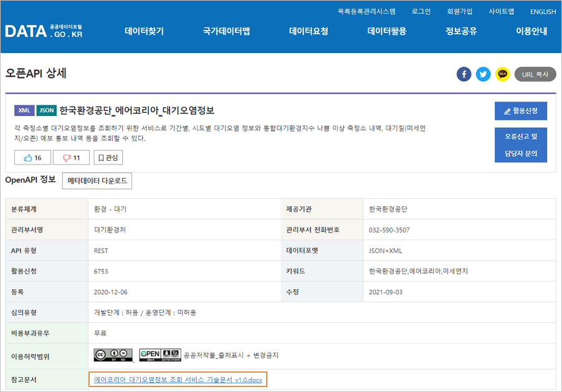Screen dimensions: 562x392
Task: Bookmark with the 관심 button
Action: point(108,158)
